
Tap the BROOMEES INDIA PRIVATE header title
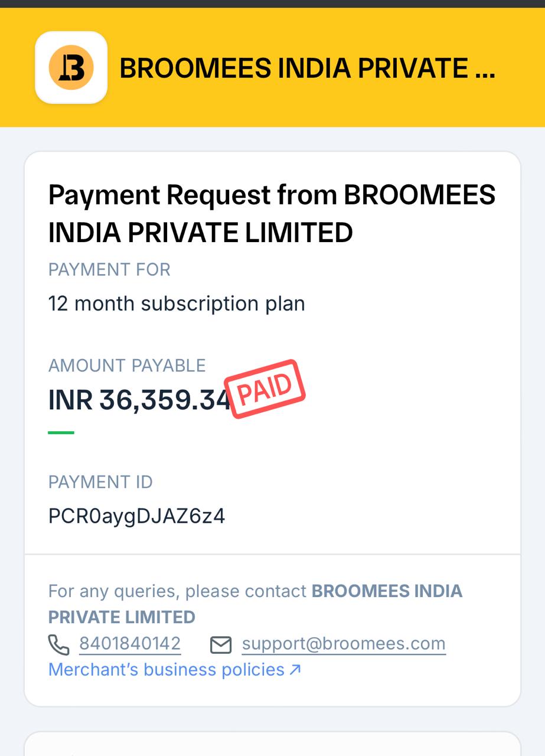(307, 69)
